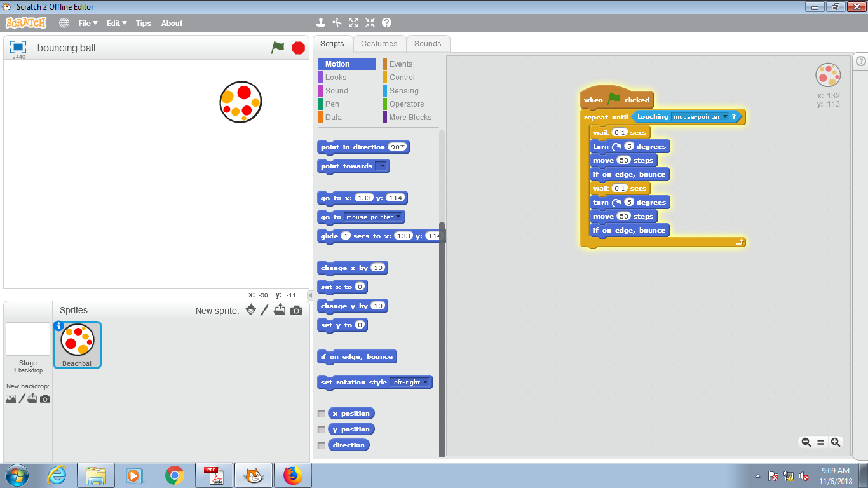Viewport: 868px width, 488px height.
Task: Select the grow sprite tool
Action: 353,22
